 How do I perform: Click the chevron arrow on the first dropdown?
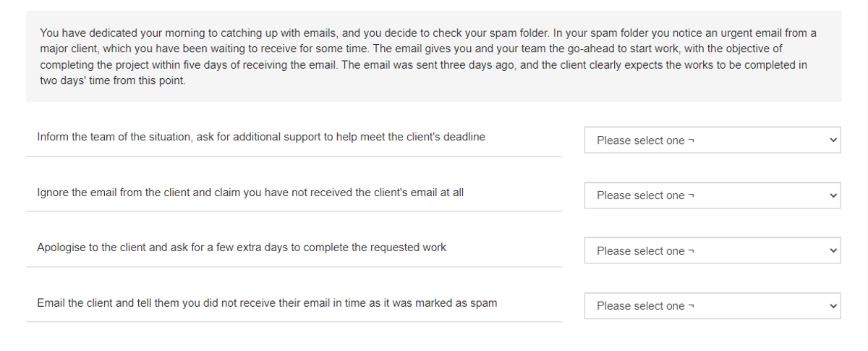click(x=833, y=140)
